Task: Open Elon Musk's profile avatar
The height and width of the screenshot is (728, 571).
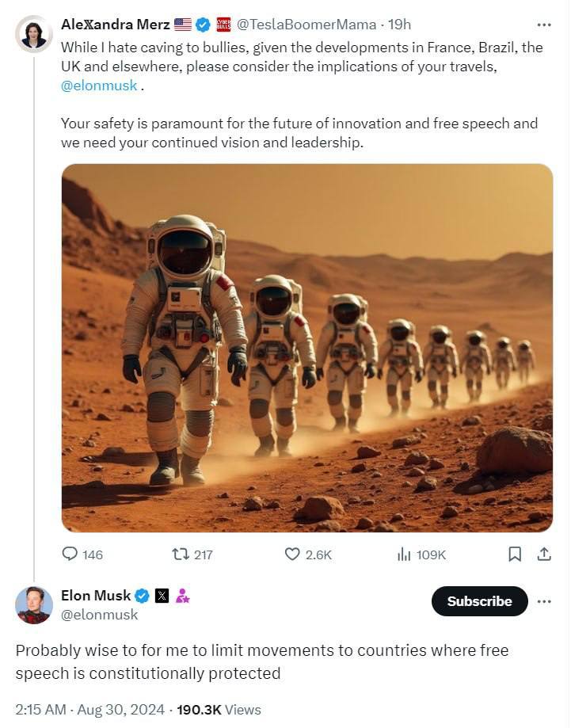Action: pos(33,605)
